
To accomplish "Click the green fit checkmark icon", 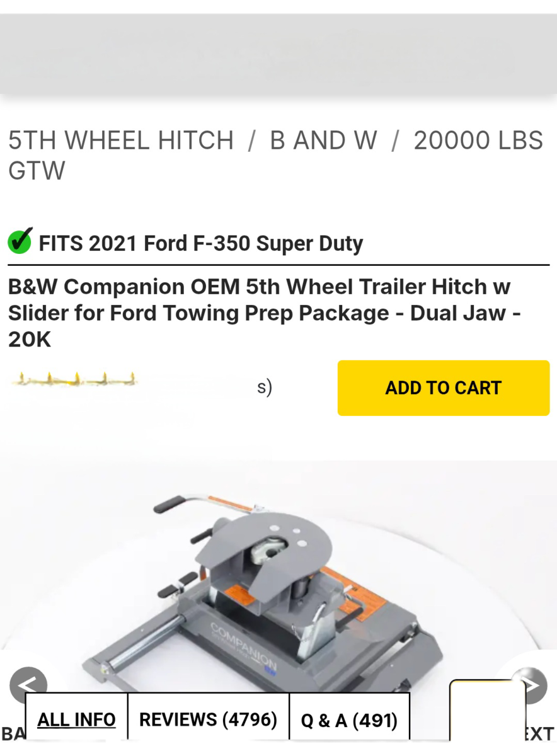I will click(20, 241).
